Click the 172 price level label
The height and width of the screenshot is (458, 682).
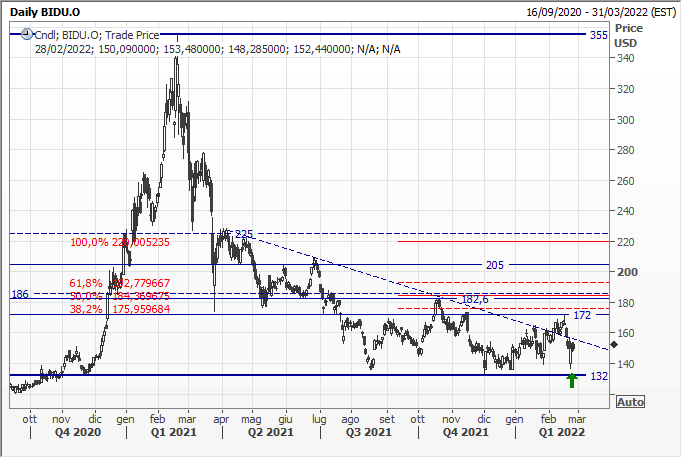[584, 315]
